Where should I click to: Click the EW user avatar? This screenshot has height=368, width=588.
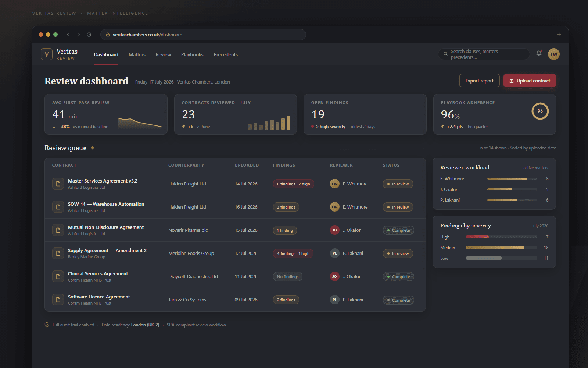pos(554,54)
